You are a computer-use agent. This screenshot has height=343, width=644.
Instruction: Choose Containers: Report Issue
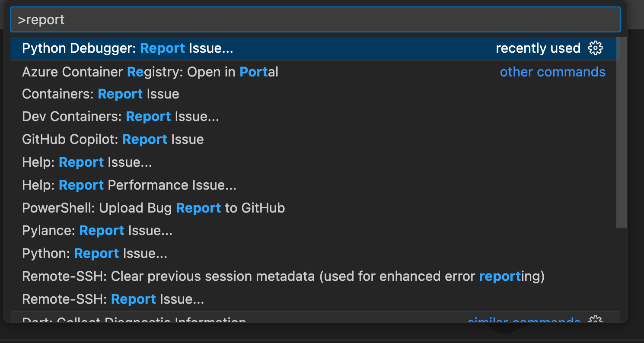tap(100, 94)
